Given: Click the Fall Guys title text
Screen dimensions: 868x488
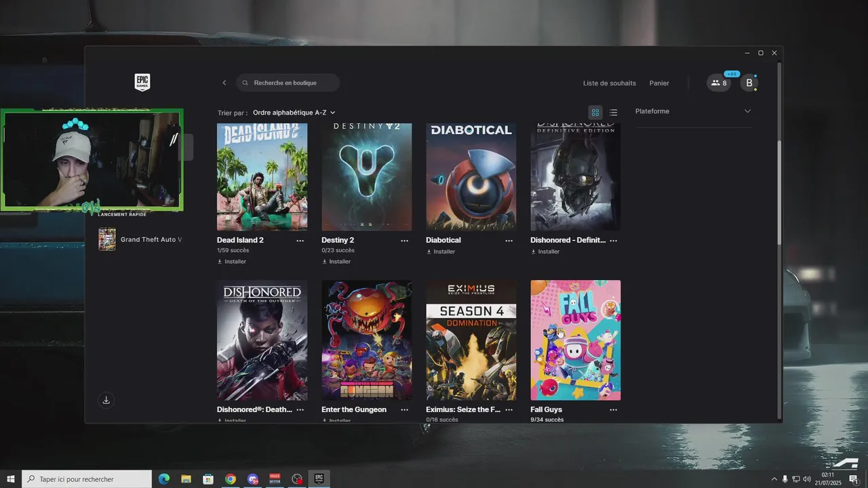Looking at the screenshot, I should click(x=546, y=410).
